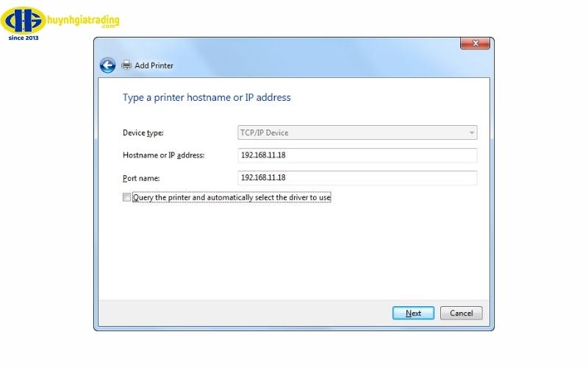588x368 pixels.
Task: Proceed with the Next button
Action: [413, 314]
